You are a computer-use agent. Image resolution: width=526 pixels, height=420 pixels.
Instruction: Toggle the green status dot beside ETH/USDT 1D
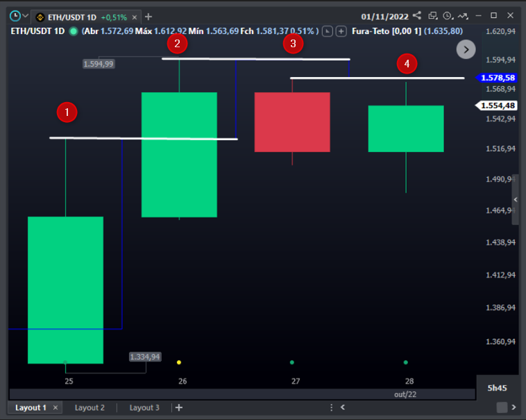click(x=74, y=31)
